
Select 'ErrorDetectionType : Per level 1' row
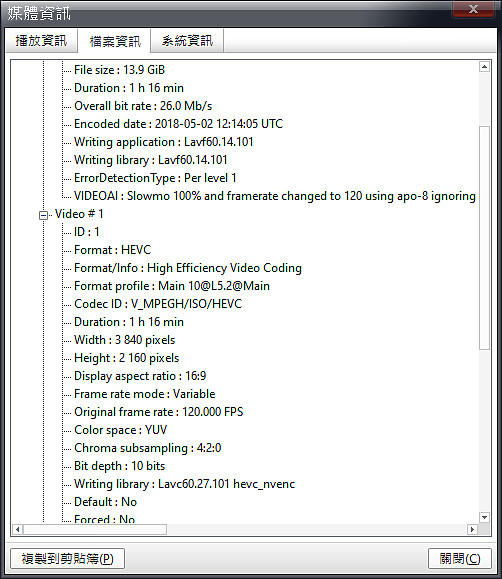[155, 178]
